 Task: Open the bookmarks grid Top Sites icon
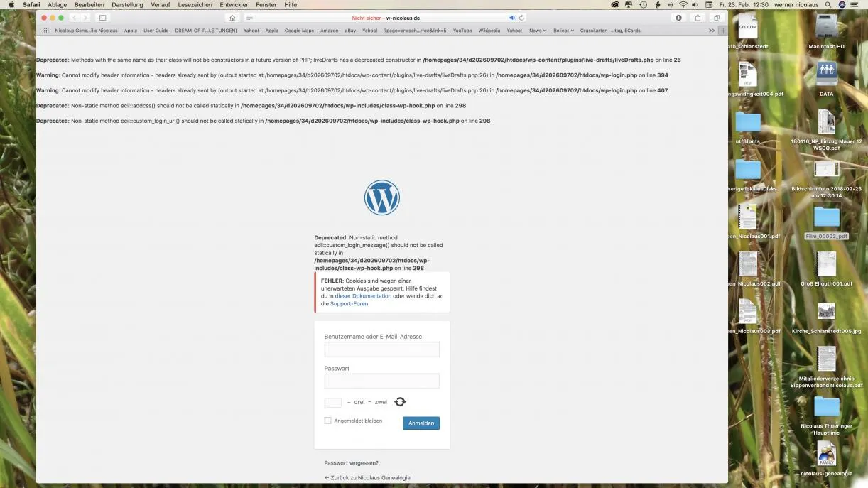pos(45,31)
